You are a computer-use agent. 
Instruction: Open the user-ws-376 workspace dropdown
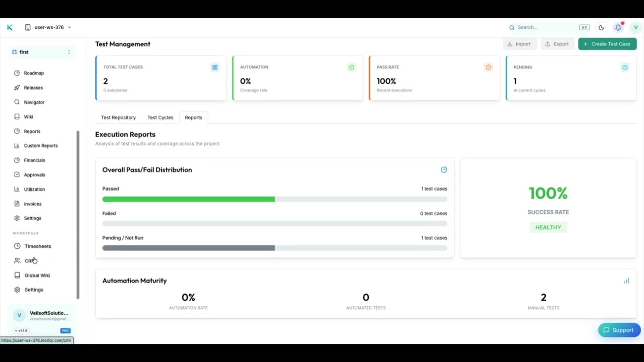pos(48,27)
